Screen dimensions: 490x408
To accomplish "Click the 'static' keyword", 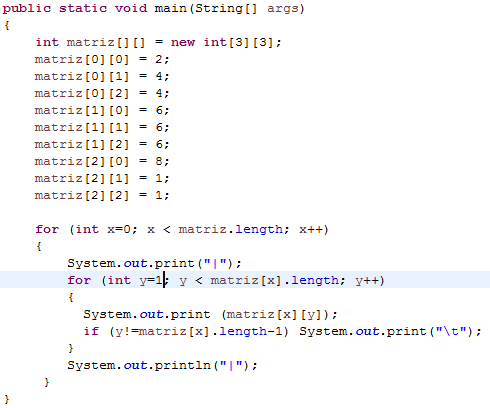I will [83, 8].
